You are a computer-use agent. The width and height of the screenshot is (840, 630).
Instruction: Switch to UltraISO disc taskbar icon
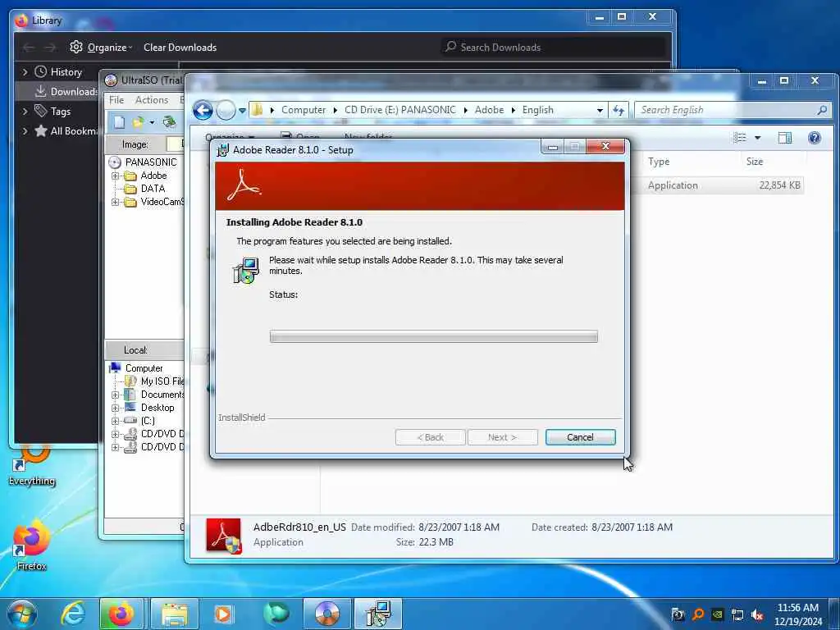point(327,614)
